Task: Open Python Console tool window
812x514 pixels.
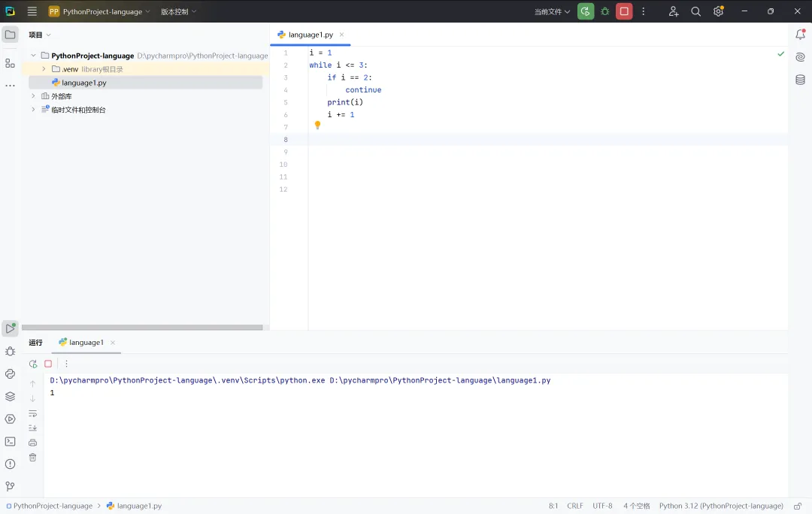Action: click(x=10, y=373)
